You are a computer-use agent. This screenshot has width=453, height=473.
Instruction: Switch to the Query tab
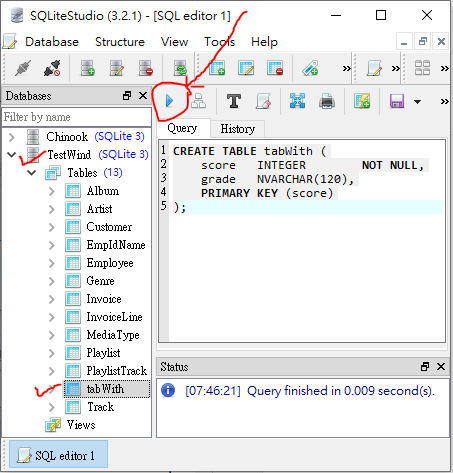pos(182,128)
